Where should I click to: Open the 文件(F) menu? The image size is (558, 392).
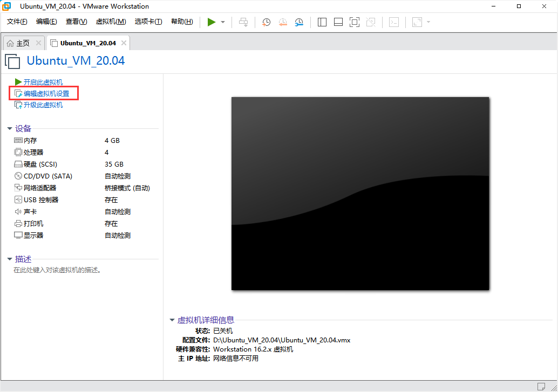[17, 22]
